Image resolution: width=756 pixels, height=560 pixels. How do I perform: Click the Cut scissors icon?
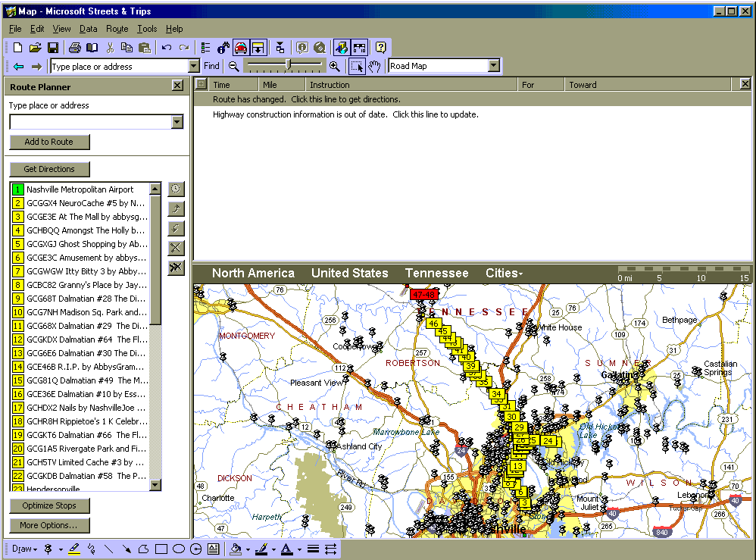click(x=110, y=47)
